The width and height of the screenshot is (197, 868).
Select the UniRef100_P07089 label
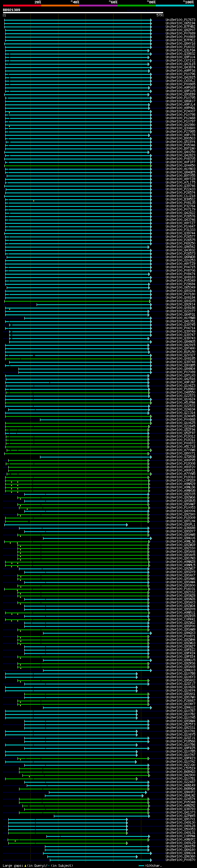[x=180, y=372]
